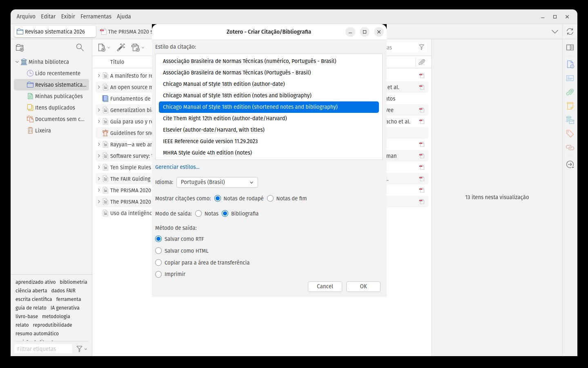Open the Editar menu
588x368 pixels.
48,16
